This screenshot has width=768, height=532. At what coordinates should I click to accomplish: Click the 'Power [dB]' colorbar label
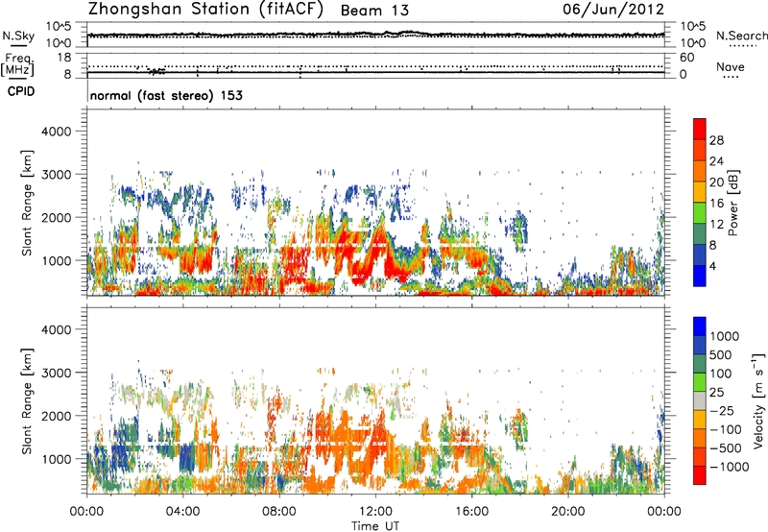[732, 203]
